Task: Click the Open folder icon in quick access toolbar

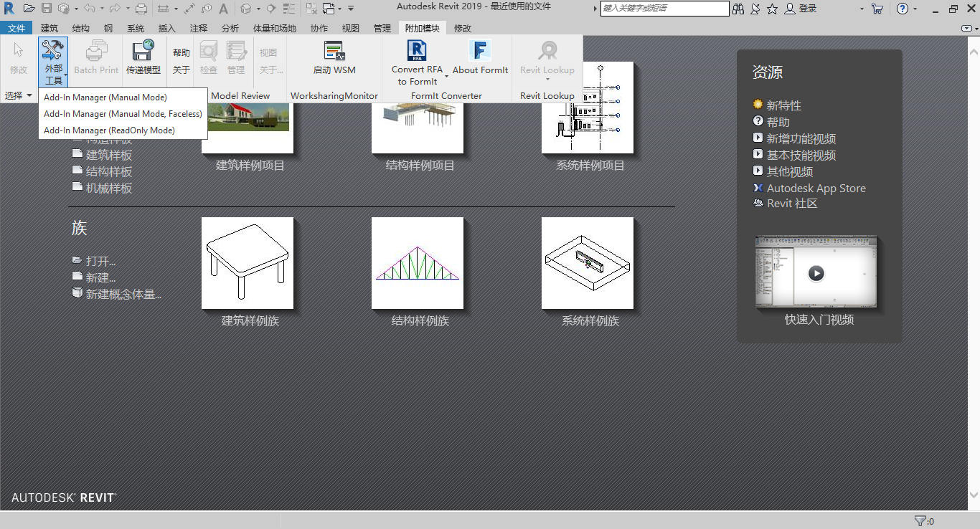Action: click(29, 9)
